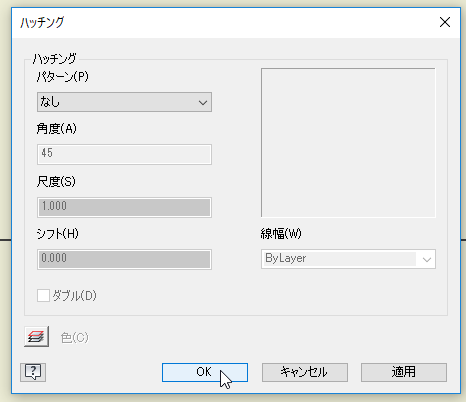Image resolution: width=466 pixels, height=402 pixels.
Task: Click the シフト field showing 0.000
Action: (x=124, y=259)
